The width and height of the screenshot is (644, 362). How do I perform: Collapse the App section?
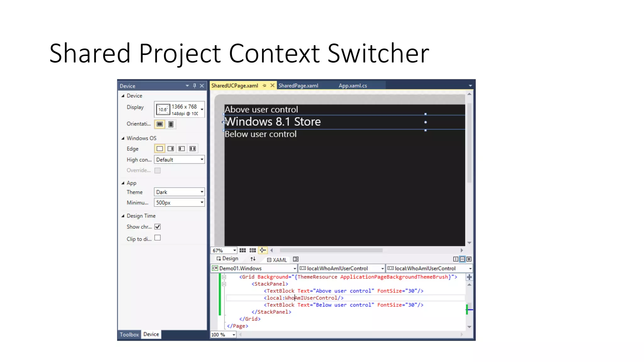(x=123, y=183)
